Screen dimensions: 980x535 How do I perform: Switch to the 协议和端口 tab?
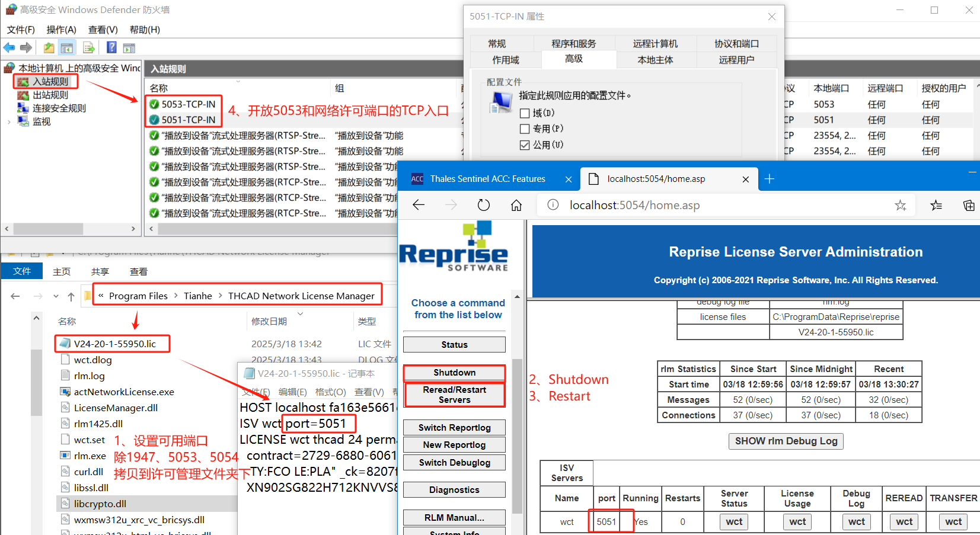pyautogui.click(x=737, y=44)
